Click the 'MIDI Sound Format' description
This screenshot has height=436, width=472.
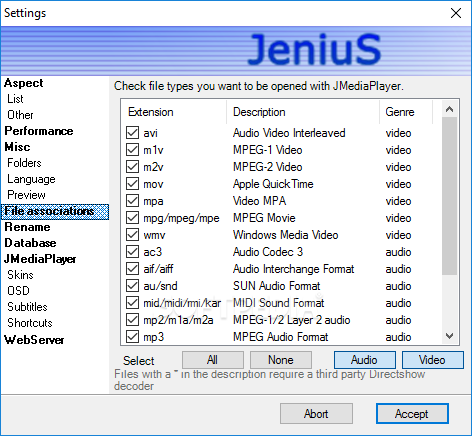(x=279, y=303)
